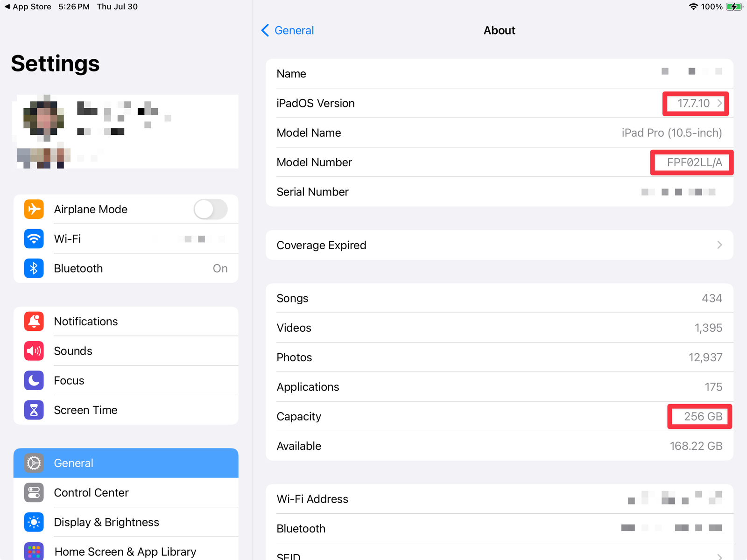
Task: Tap the iPadOS version value 17.7.10
Action: [x=693, y=103]
